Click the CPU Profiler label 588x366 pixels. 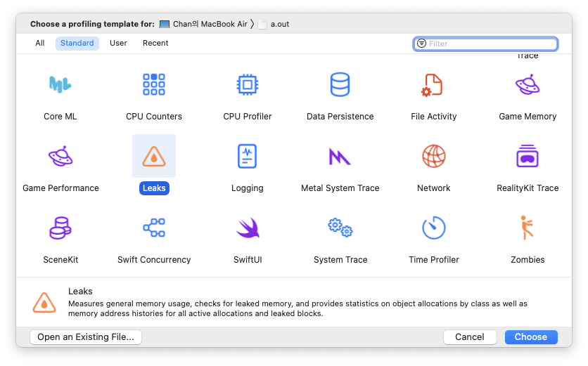coord(247,117)
